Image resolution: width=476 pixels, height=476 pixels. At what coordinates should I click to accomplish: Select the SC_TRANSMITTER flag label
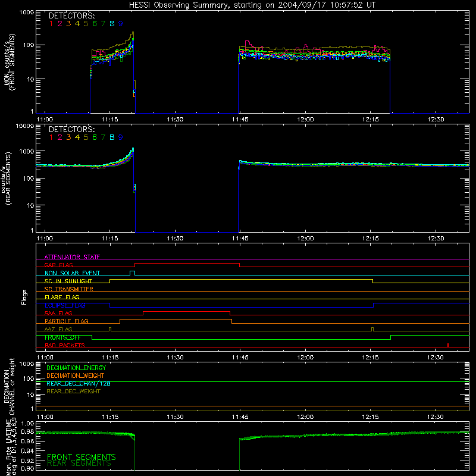click(68, 289)
